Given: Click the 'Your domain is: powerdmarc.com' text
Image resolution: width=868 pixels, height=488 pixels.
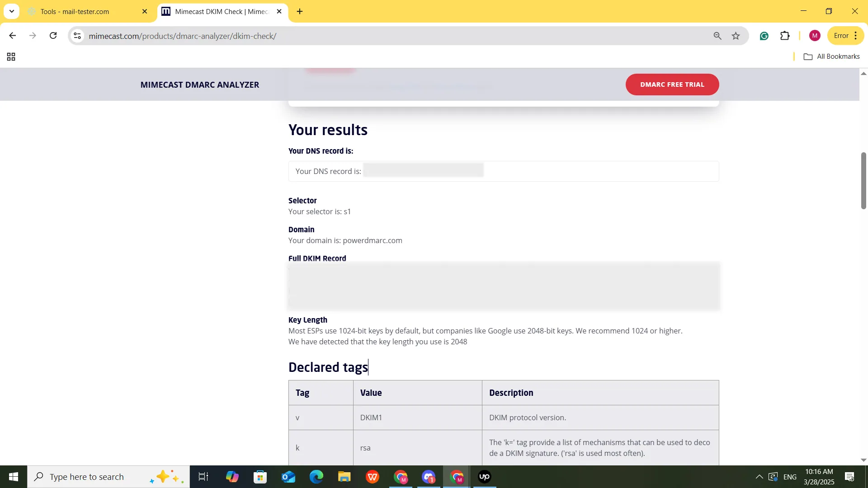Looking at the screenshot, I should [345, 240].
